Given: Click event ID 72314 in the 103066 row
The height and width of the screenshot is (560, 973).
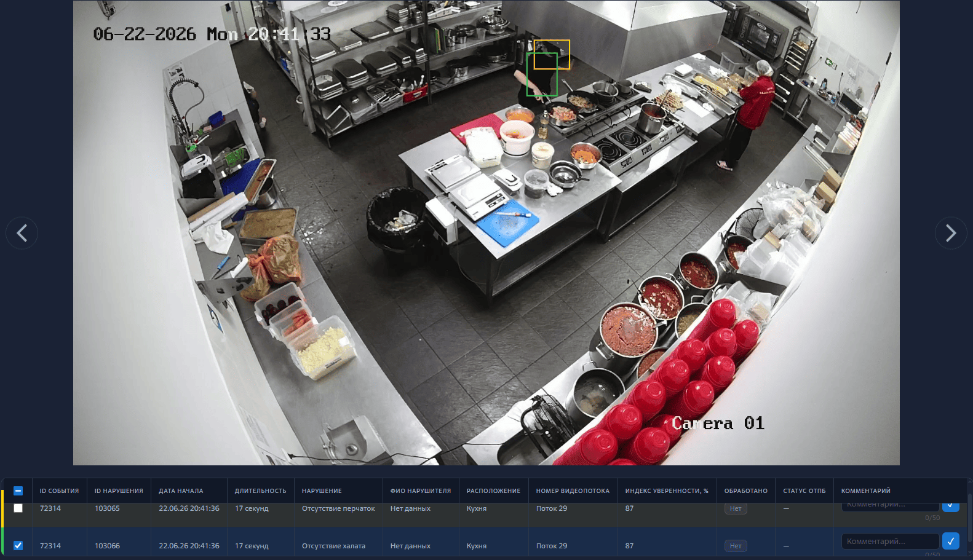Looking at the screenshot, I should tap(50, 546).
